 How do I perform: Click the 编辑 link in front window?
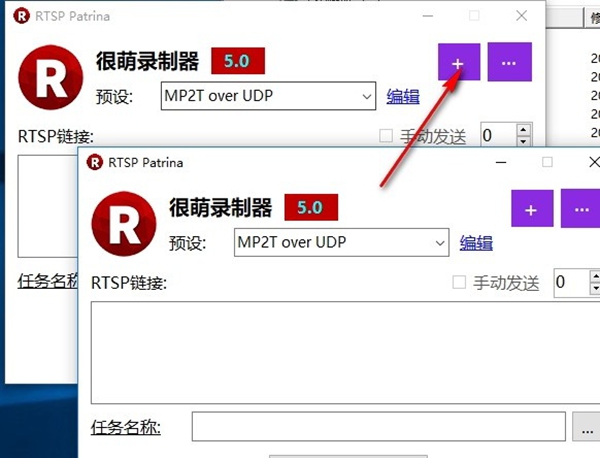[476, 243]
